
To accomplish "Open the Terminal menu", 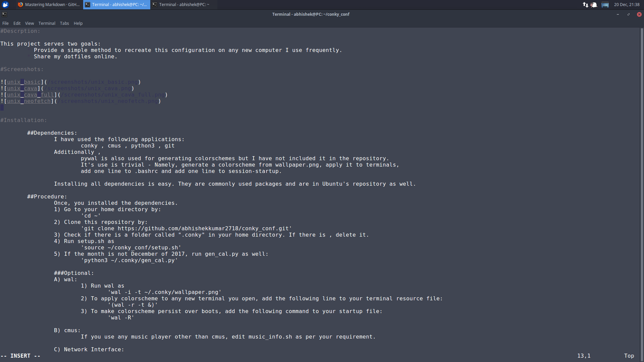I will click(47, 23).
